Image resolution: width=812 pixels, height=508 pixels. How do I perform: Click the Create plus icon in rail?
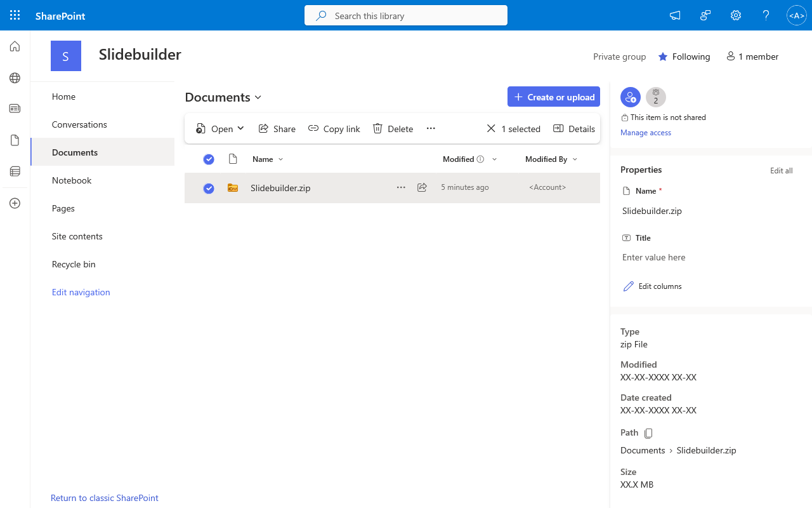point(15,203)
